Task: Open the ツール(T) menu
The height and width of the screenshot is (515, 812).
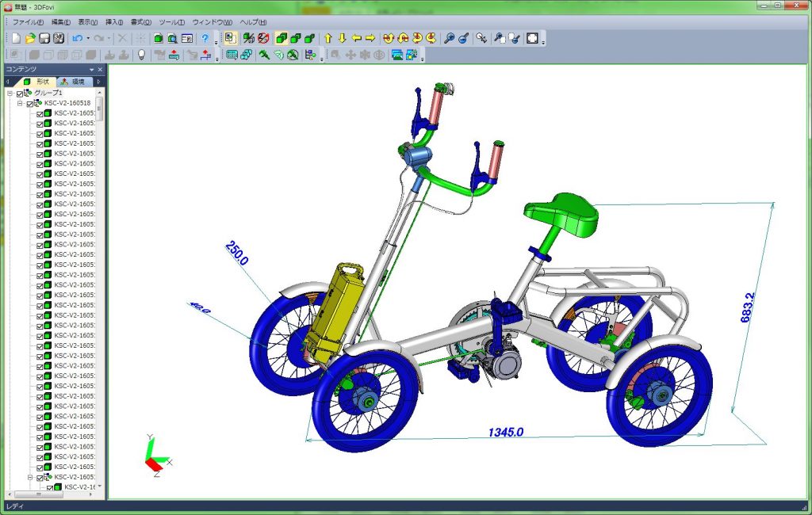Action: 171,22
